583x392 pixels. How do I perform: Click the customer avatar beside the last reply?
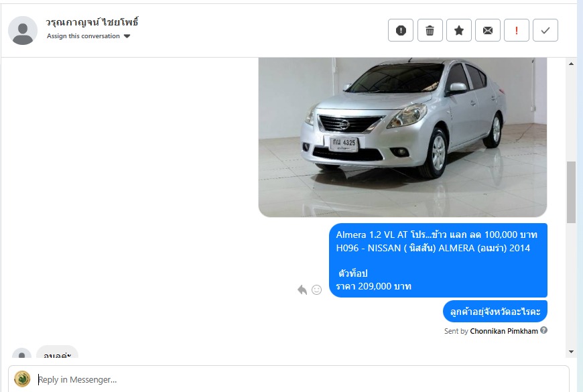tap(21, 352)
